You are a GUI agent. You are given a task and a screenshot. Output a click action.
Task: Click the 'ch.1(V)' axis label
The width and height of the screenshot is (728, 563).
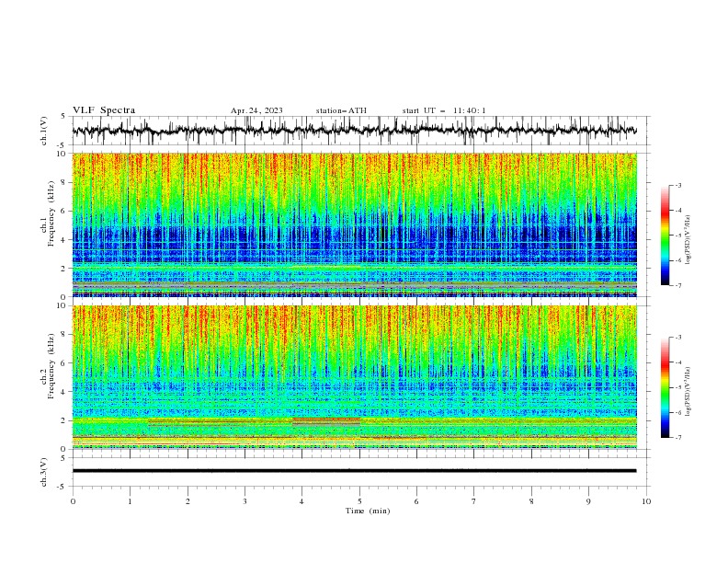coord(44,131)
